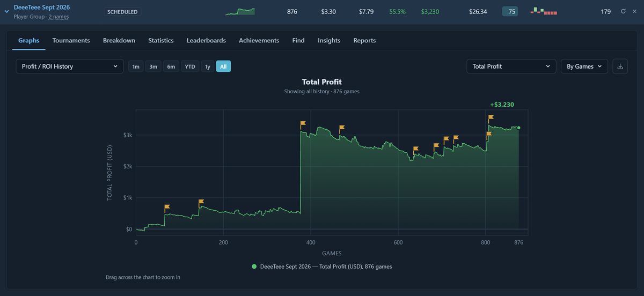The width and height of the screenshot is (644, 296).
Task: Click the 75 ability rating badge
Action: [510, 11]
